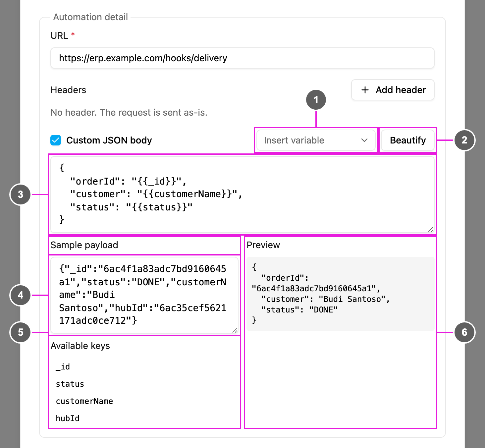485x448 pixels.
Task: Click the Add header button
Action: pyautogui.click(x=393, y=90)
